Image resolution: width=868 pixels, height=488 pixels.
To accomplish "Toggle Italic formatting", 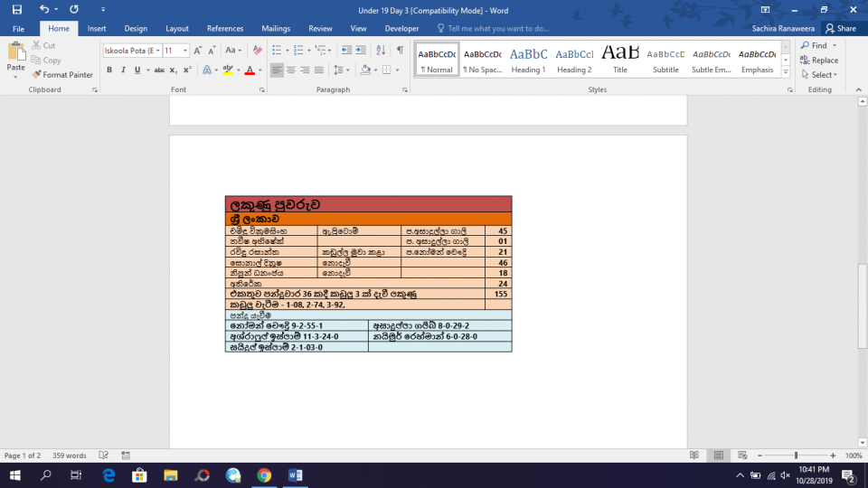I will coord(123,70).
